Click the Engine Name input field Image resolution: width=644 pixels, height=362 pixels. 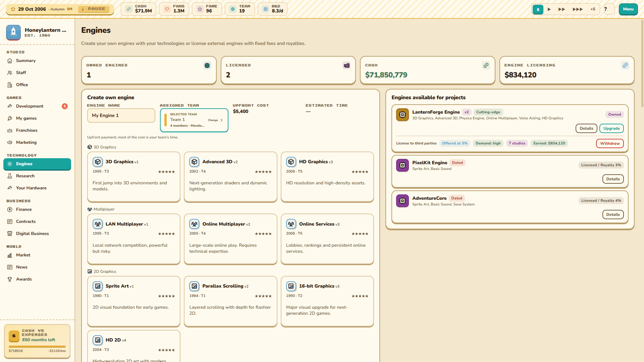[121, 116]
